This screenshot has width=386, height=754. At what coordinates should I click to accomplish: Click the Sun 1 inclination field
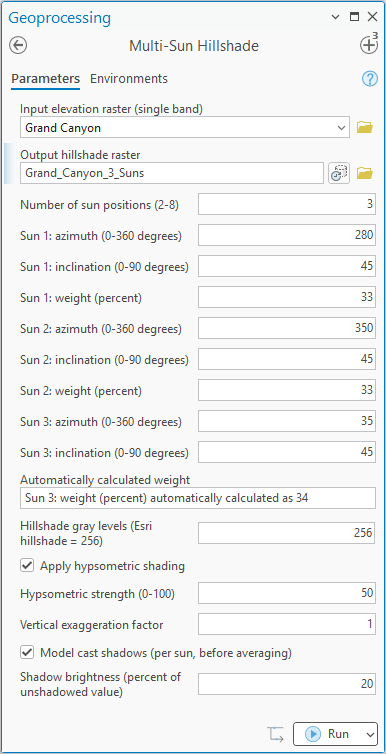[286, 266]
